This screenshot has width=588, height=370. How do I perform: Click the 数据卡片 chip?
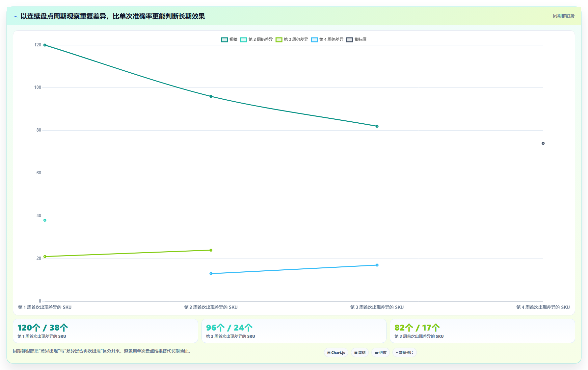[x=405, y=353]
